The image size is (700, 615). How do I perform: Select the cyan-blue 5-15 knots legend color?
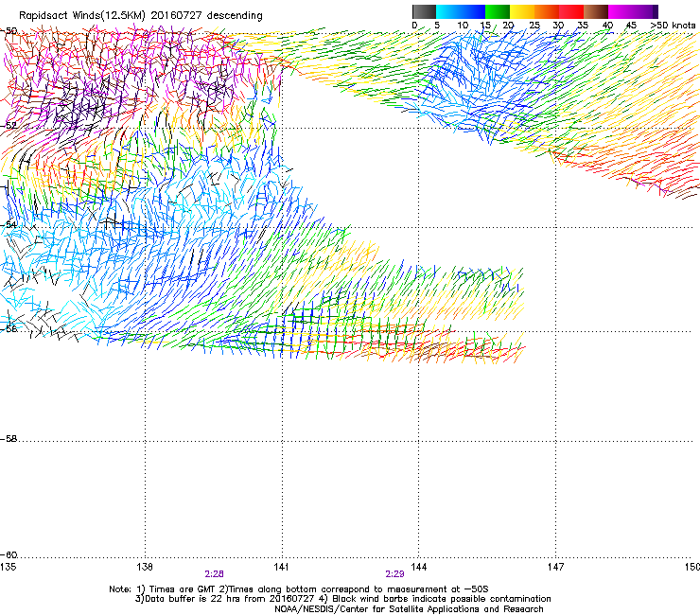tap(461, 11)
